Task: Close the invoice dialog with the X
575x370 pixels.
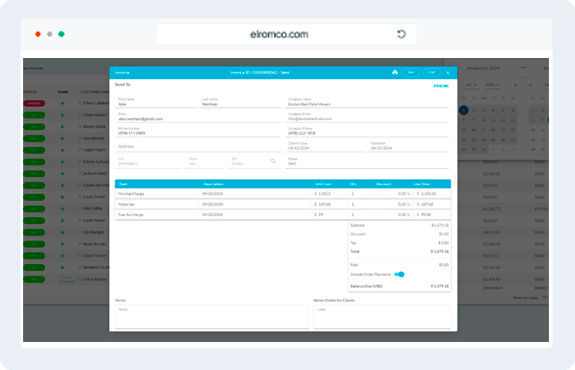Action: tap(448, 73)
